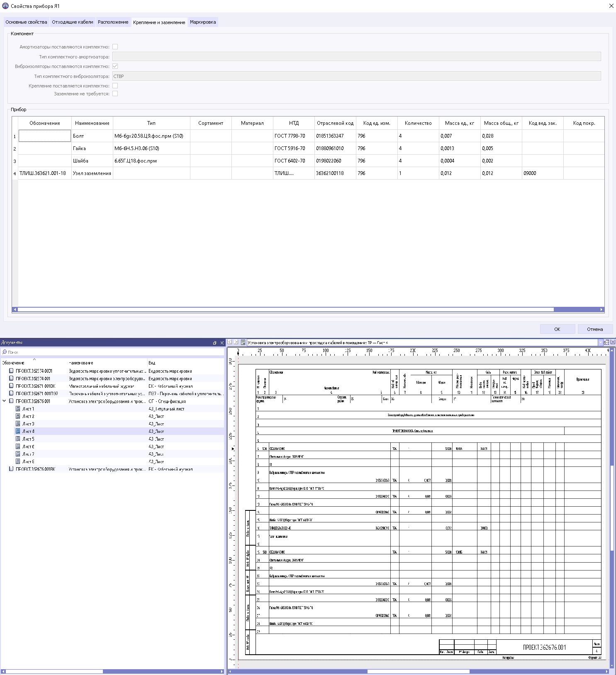Viewport: 616px width, 675px height.
Task: Toggle Заземление не требуется checkbox
Action: 115,94
